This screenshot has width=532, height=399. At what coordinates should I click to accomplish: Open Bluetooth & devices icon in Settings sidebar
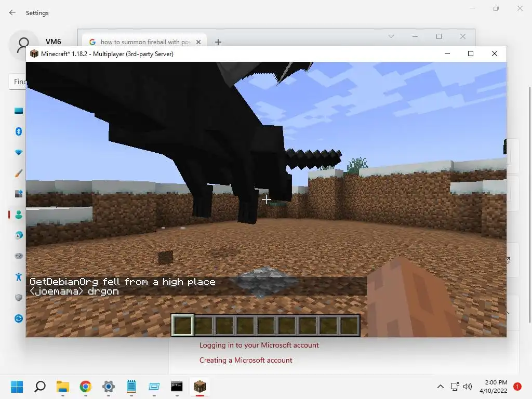[x=19, y=131]
